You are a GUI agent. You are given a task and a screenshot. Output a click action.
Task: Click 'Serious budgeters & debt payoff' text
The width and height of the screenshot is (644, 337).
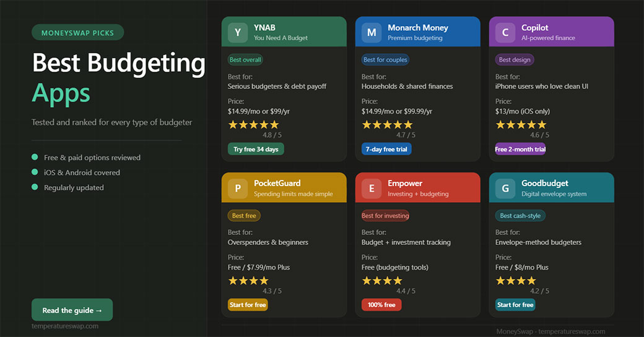click(277, 87)
